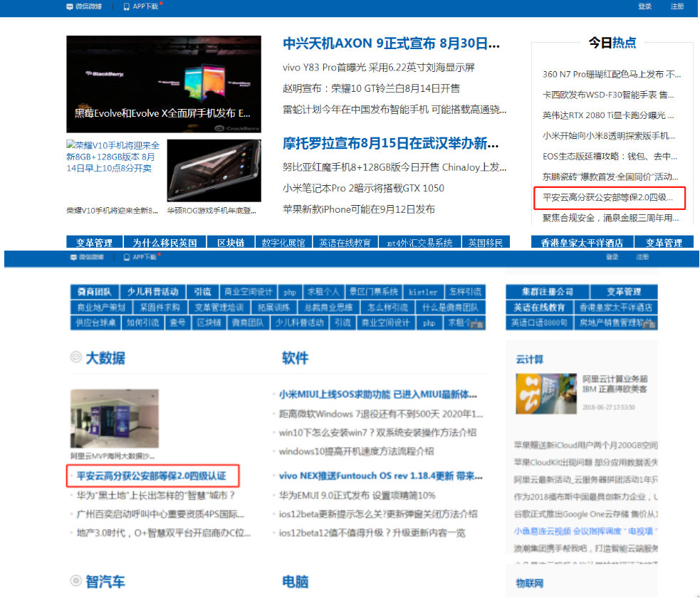Open article 赵明宣布：荣耀10 GT铃兰白
The width and height of the screenshot is (700, 598).
point(371,88)
